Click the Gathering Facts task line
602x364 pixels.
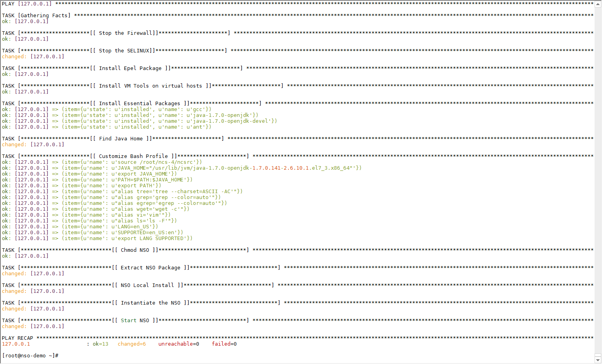coord(36,15)
